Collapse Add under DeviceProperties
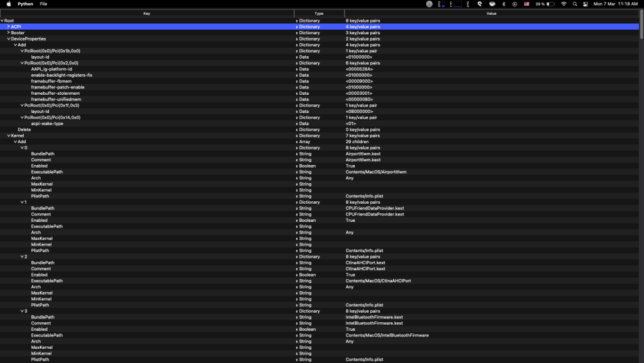 (x=15, y=44)
